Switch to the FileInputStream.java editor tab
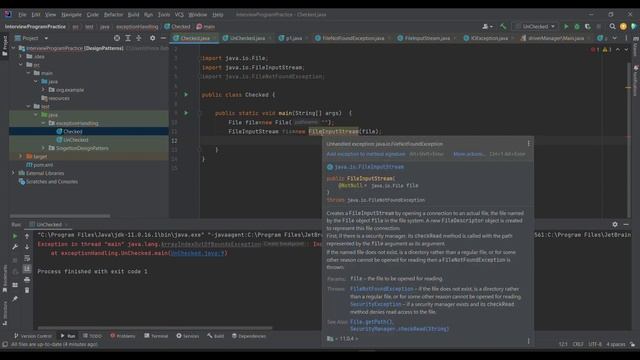Screen dimensions: 640x360 click(427, 38)
